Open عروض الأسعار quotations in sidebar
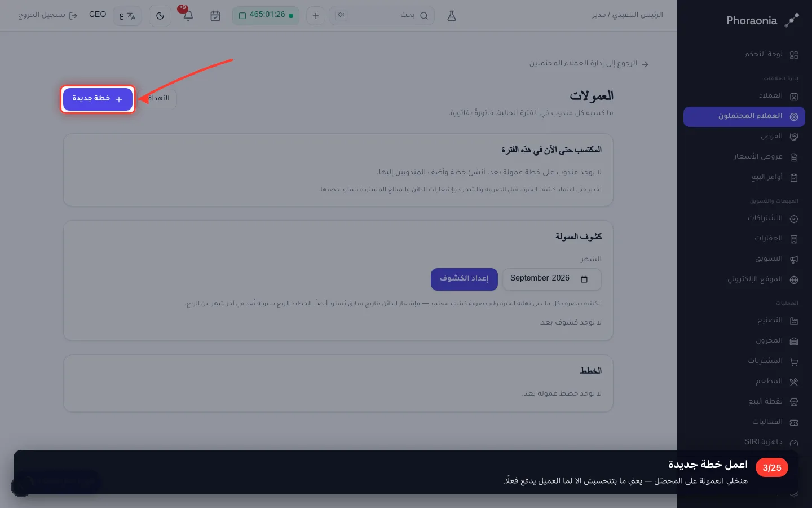812x508 pixels. [x=744, y=157]
